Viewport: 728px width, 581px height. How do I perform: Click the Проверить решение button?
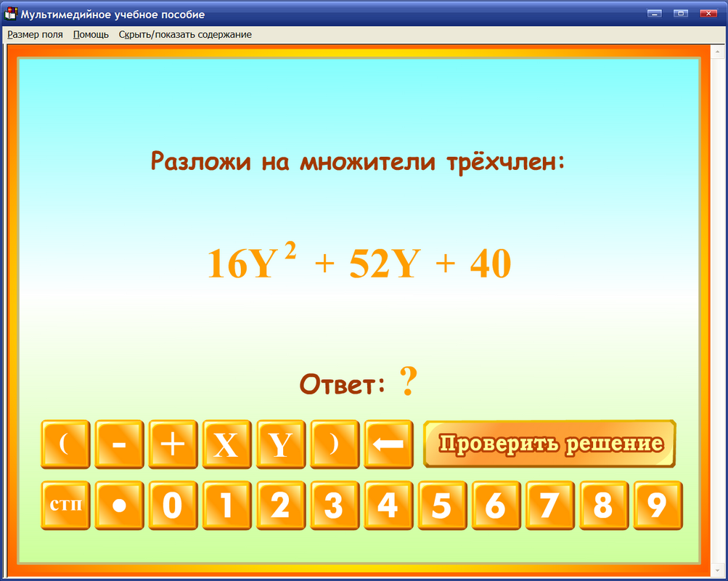[550, 444]
